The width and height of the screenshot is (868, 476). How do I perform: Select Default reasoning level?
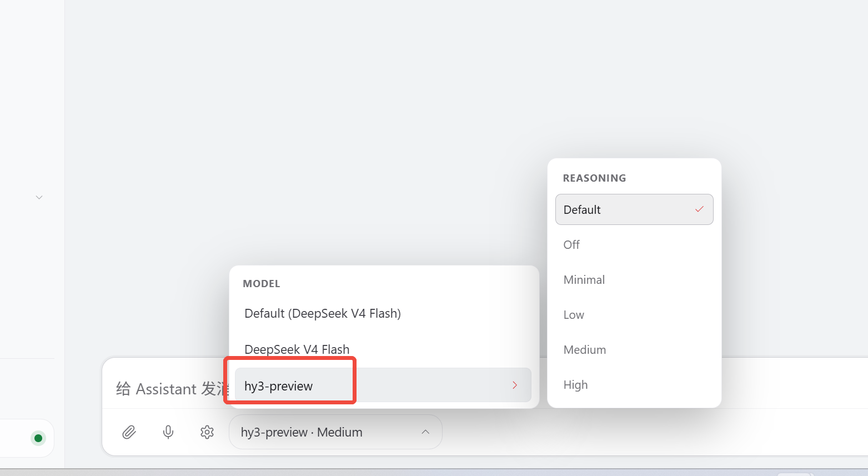click(x=634, y=209)
